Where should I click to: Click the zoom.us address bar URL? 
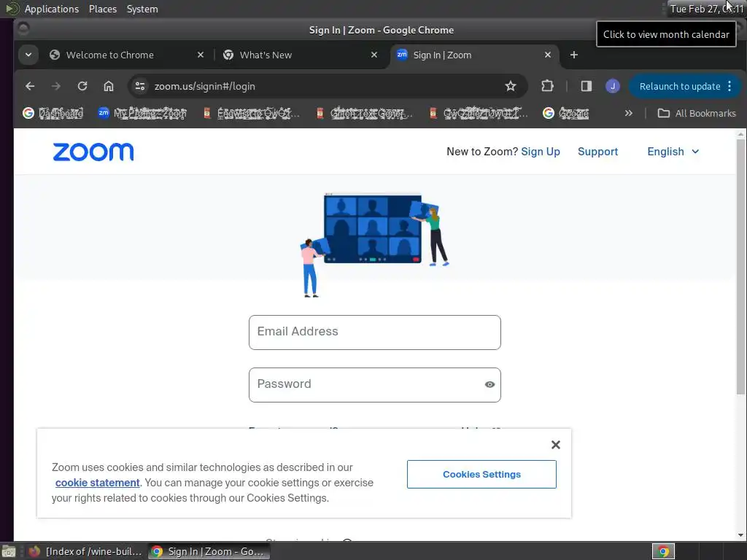tap(204, 86)
